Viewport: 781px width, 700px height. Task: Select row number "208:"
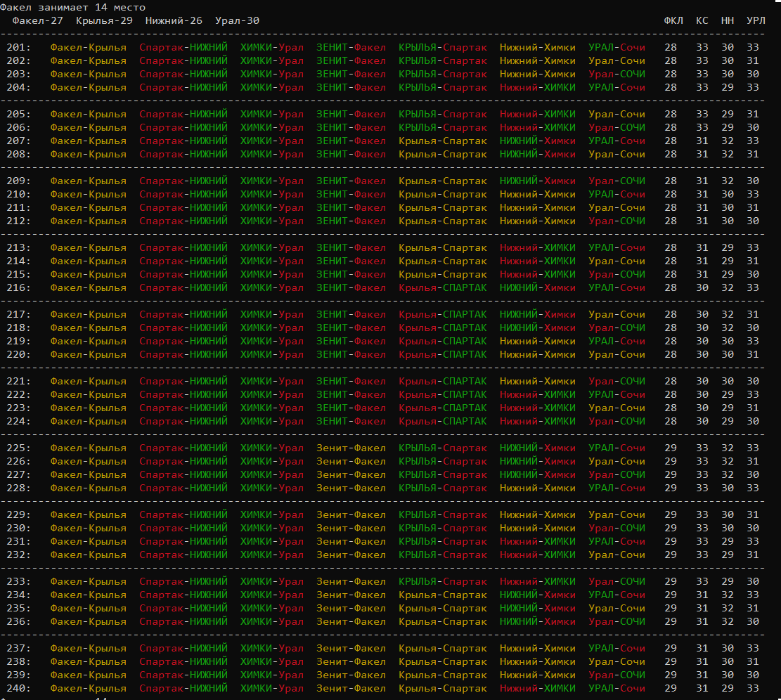tap(19, 155)
